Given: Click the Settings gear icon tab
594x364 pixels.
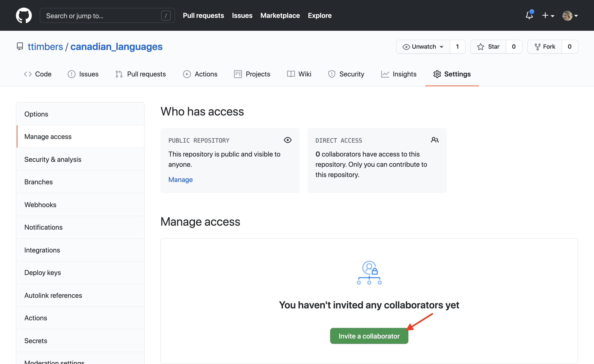Looking at the screenshot, I should (x=452, y=74).
